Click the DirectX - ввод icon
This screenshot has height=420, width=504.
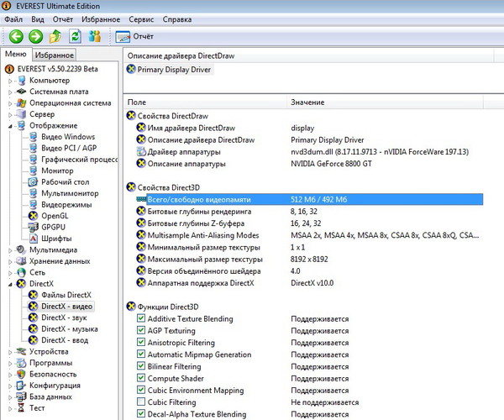point(33,340)
